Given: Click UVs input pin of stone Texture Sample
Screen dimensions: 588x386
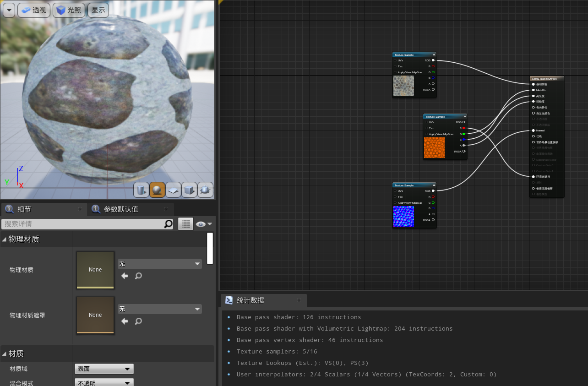Looking at the screenshot, I should coord(395,60).
